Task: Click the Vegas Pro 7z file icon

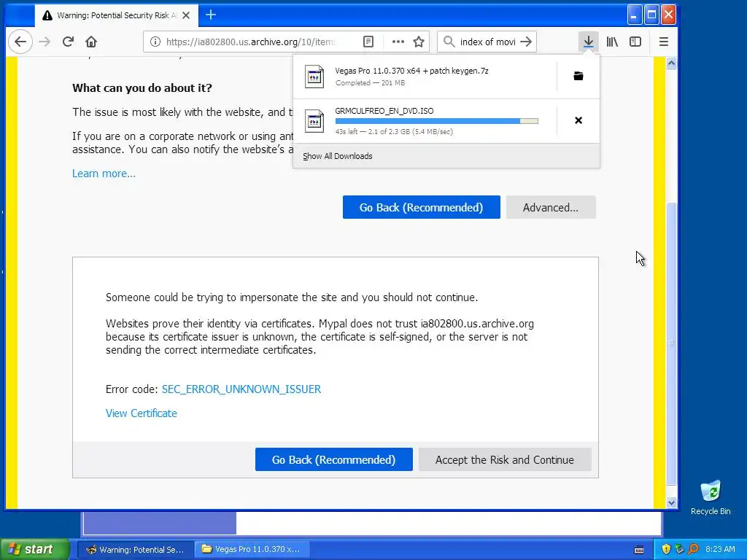Action: [x=314, y=76]
